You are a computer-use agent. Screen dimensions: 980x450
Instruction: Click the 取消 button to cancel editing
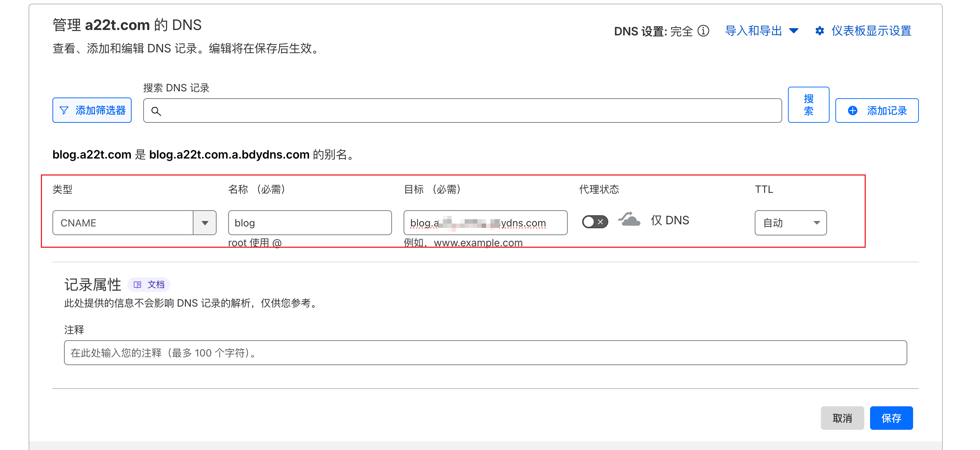pyautogui.click(x=842, y=418)
